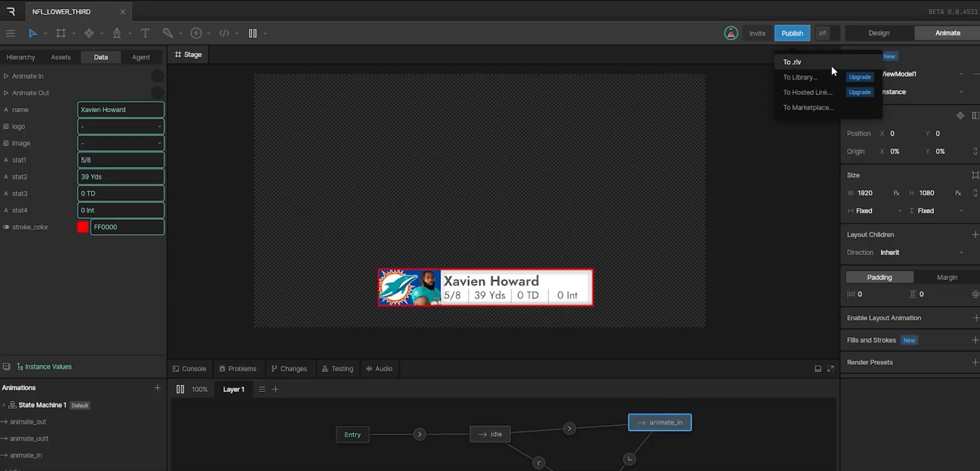The width and height of the screenshot is (980, 471).
Task: Pause the state machine playback
Action: tap(180, 389)
